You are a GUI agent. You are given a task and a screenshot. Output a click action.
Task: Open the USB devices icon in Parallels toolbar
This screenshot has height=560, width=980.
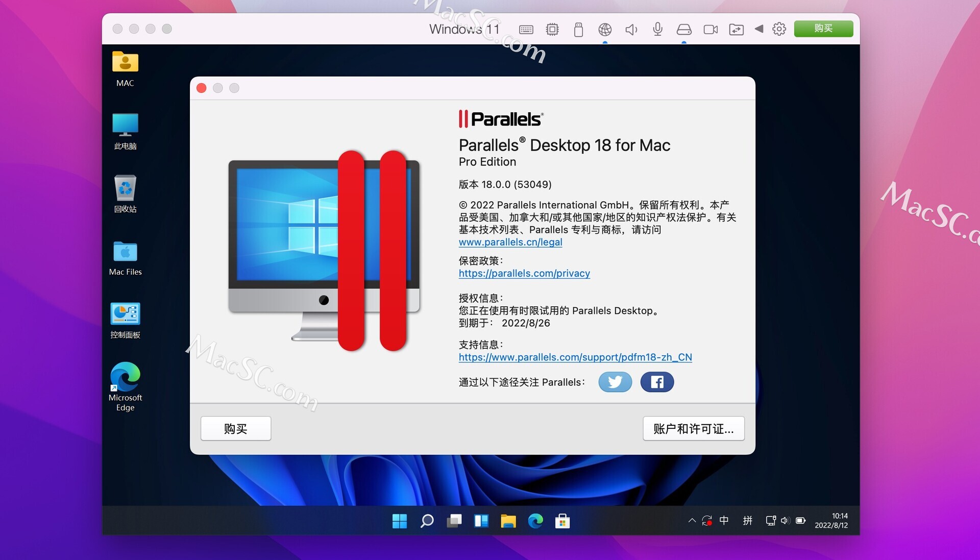pyautogui.click(x=579, y=29)
